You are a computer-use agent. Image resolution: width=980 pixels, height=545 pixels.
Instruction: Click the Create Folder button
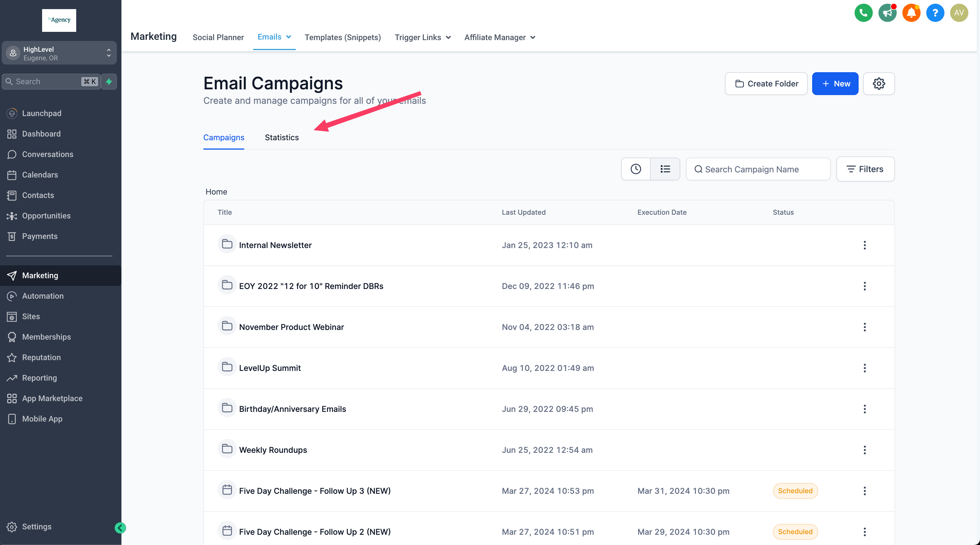point(766,84)
